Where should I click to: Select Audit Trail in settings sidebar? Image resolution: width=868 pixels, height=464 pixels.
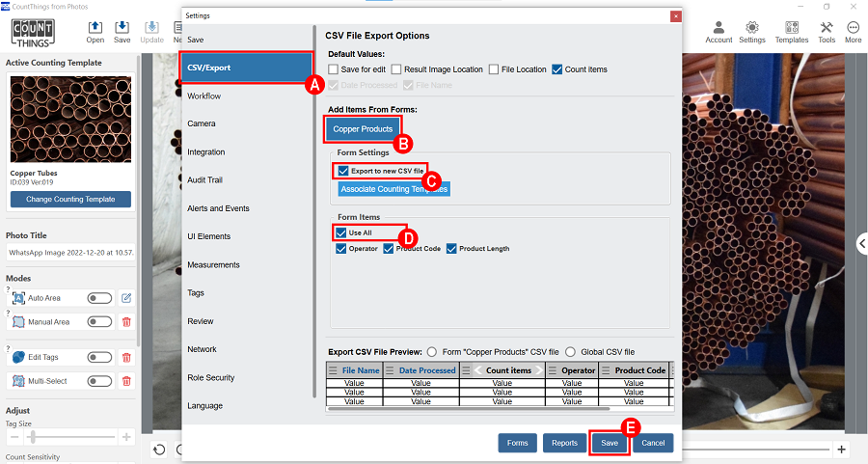tap(205, 180)
